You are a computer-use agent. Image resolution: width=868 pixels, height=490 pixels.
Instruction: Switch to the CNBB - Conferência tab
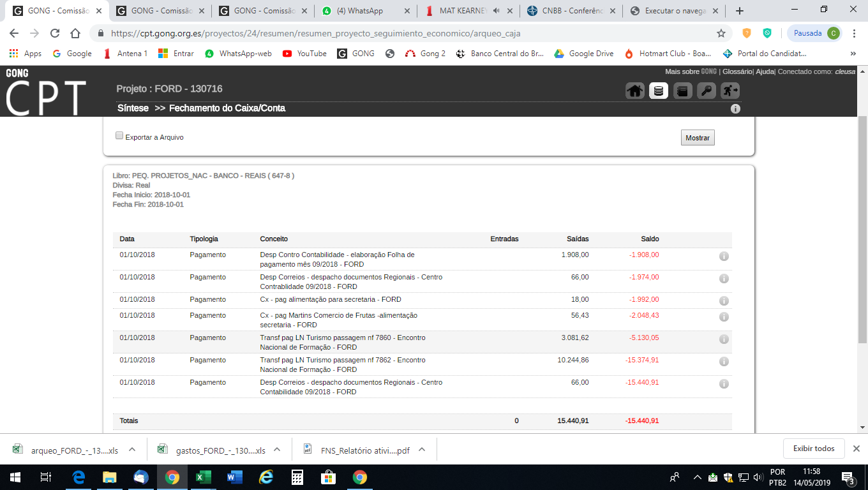click(x=571, y=11)
